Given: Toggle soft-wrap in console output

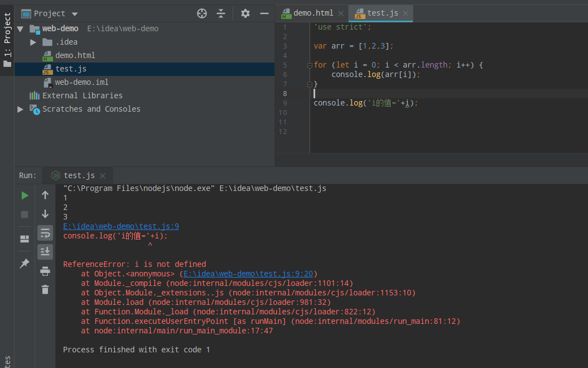Looking at the screenshot, I should [x=45, y=233].
